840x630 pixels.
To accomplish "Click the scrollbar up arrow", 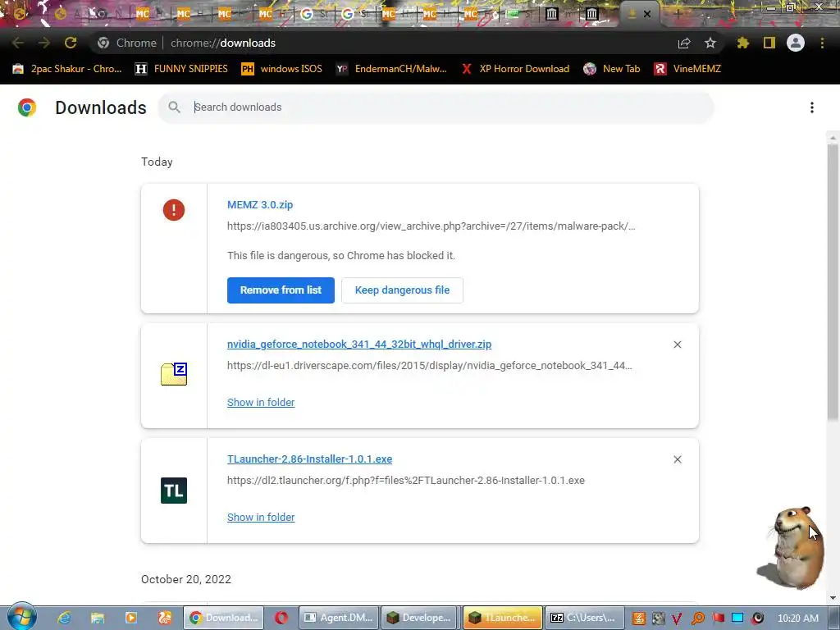I will click(x=833, y=138).
